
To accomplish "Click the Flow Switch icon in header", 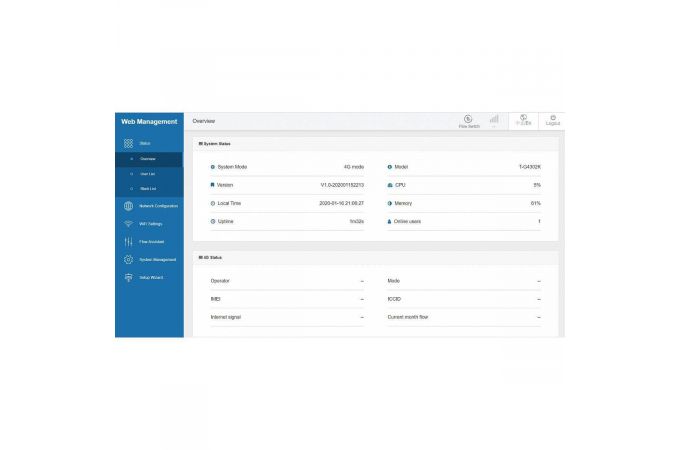I will (x=468, y=119).
